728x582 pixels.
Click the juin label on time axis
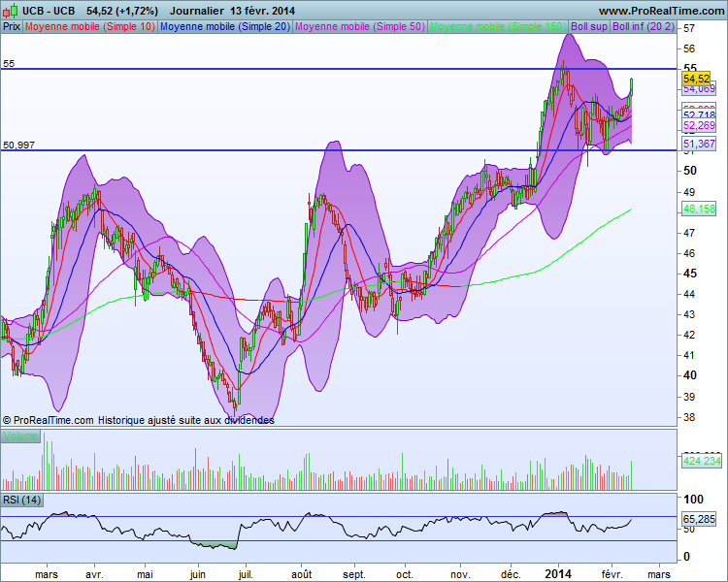coord(198,574)
